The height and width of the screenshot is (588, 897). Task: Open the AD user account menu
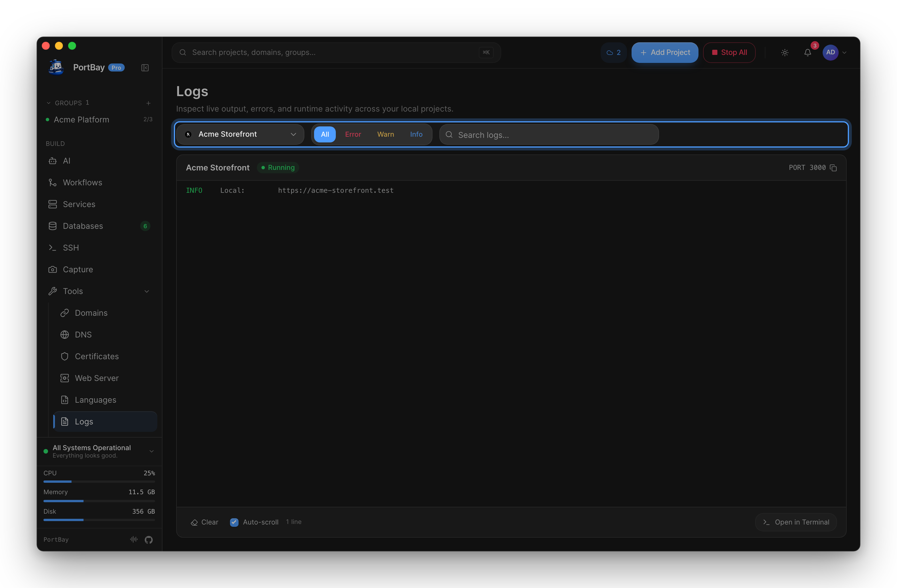[x=834, y=52]
